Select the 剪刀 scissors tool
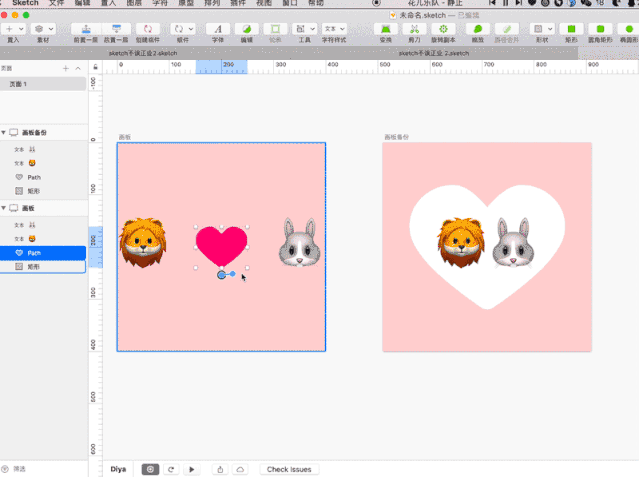Viewport: 639px width, 477px height. (x=414, y=29)
